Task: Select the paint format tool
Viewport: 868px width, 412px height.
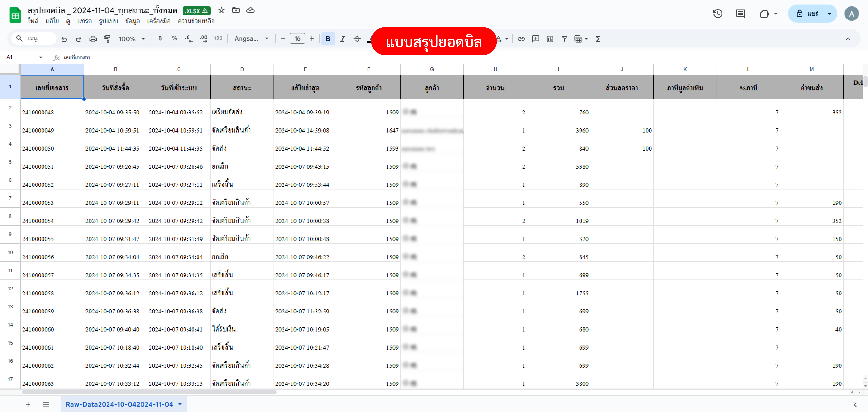Action: [x=107, y=39]
